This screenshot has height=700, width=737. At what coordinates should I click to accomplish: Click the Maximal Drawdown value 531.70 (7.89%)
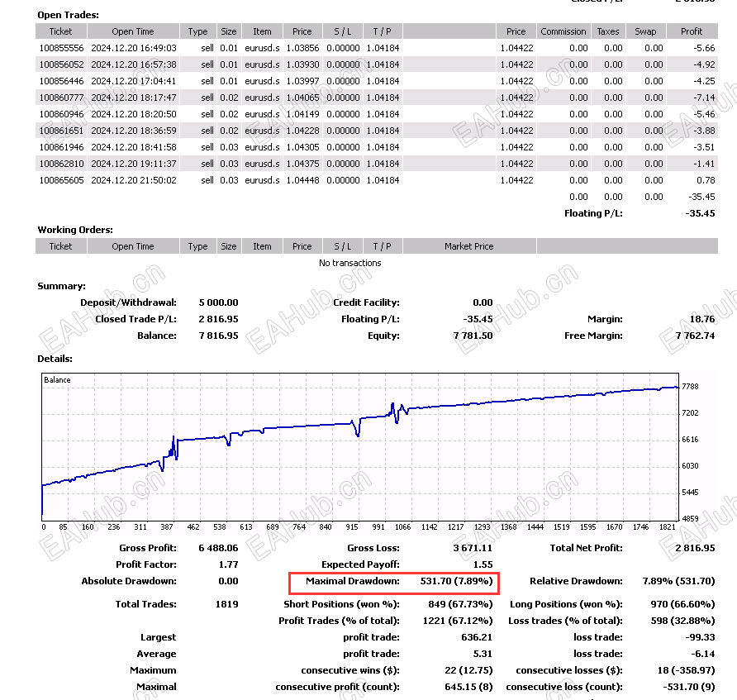456,581
